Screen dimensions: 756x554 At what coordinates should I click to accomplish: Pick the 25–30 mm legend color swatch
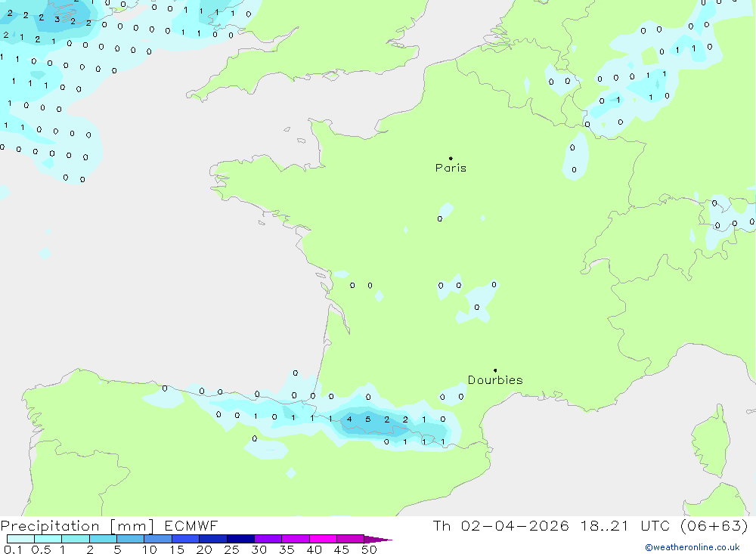(240, 539)
